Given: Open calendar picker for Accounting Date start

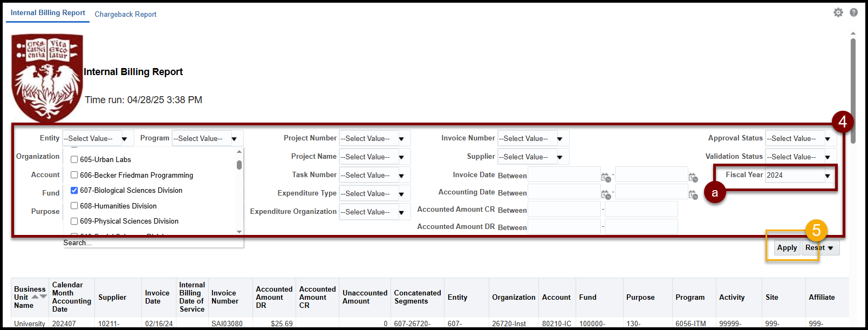Looking at the screenshot, I should click(606, 194).
